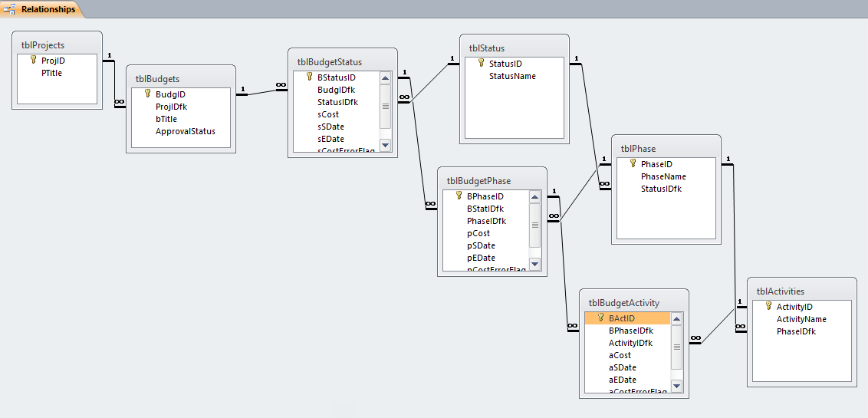Screen dimensions: 868x418
Task: Click the key icon beside BPhaseID
Action: coord(459,196)
